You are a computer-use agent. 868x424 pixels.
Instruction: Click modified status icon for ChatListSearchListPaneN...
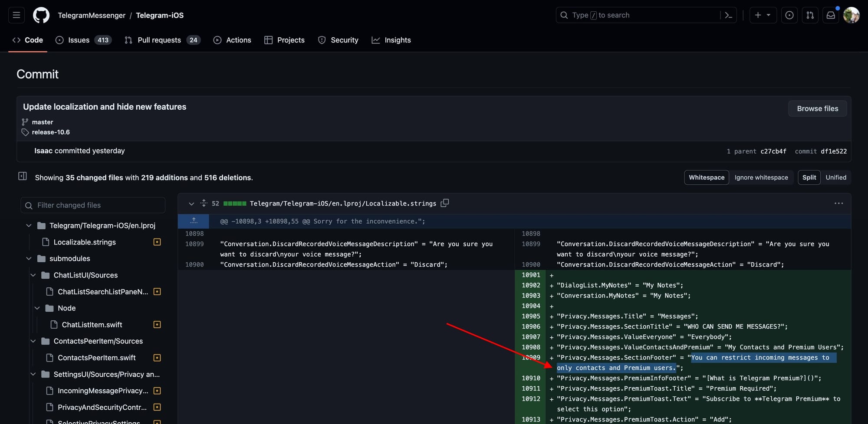(x=157, y=292)
